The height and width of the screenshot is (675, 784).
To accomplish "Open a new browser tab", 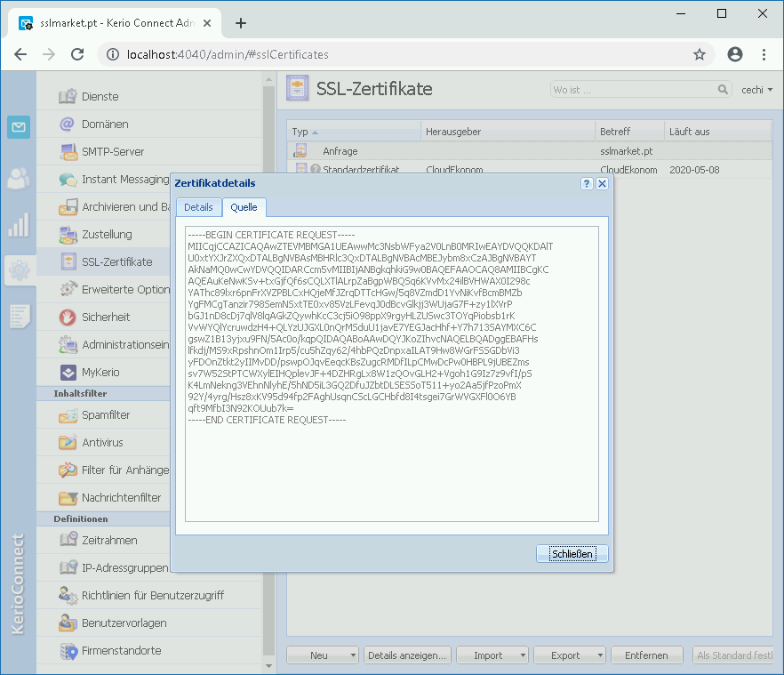I will click(241, 23).
